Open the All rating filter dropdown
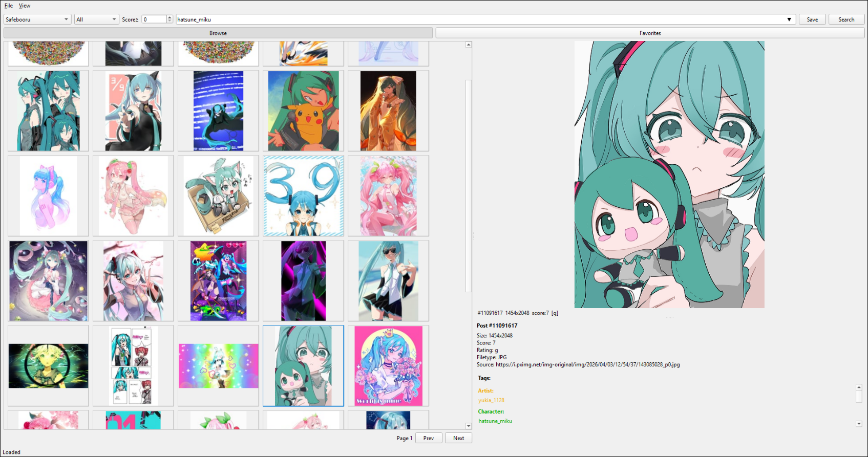 pyautogui.click(x=96, y=19)
